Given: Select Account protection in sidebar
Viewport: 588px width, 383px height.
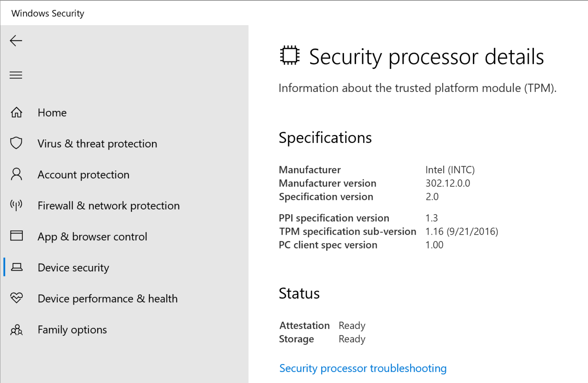Looking at the screenshot, I should tap(83, 175).
